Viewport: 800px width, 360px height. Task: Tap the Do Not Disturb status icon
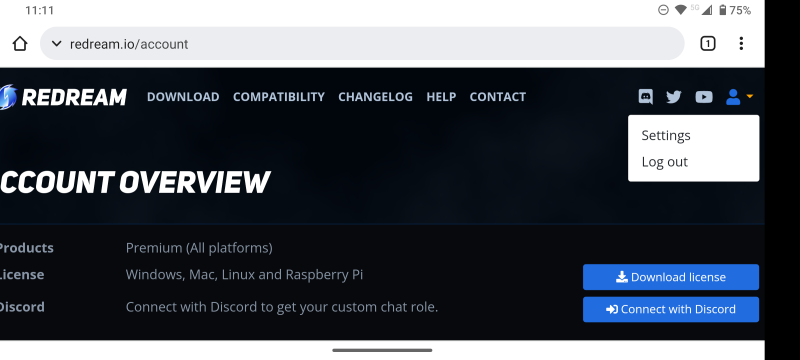point(663,10)
